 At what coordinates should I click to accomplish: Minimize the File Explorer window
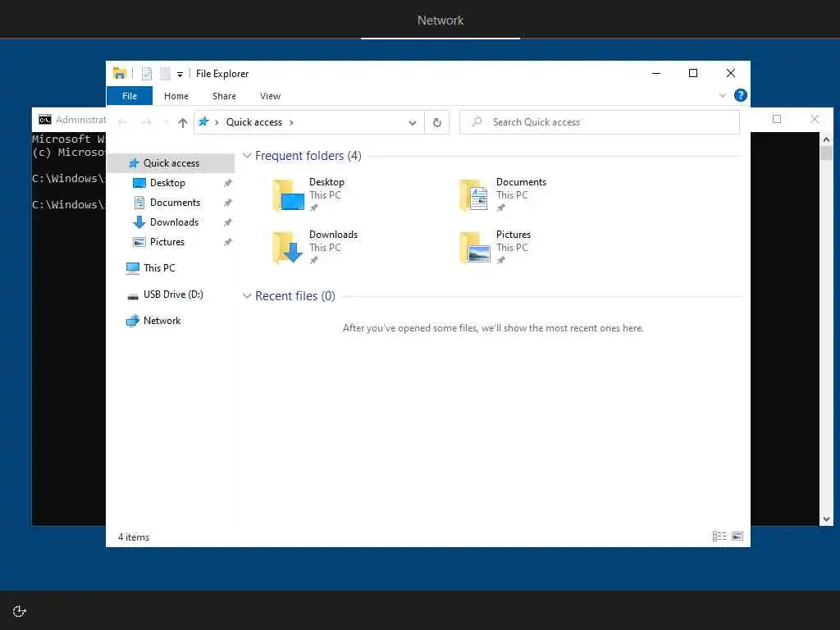pyautogui.click(x=656, y=73)
